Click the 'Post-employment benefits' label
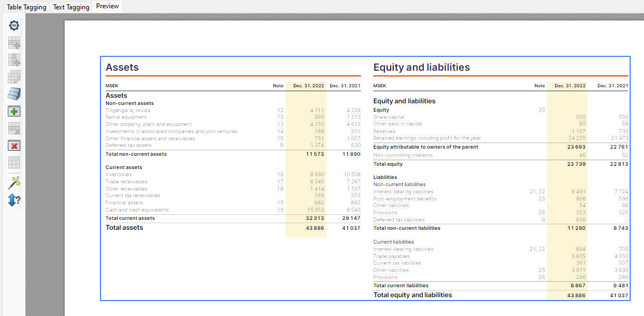Screen dimensions: 644x316 point(404,199)
